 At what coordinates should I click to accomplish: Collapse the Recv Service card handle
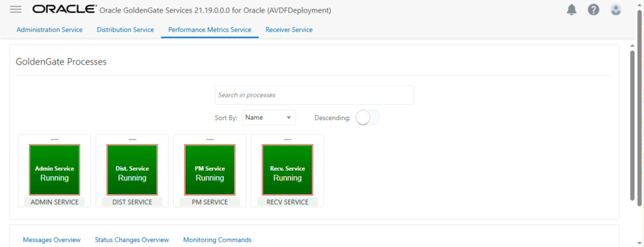(x=287, y=140)
